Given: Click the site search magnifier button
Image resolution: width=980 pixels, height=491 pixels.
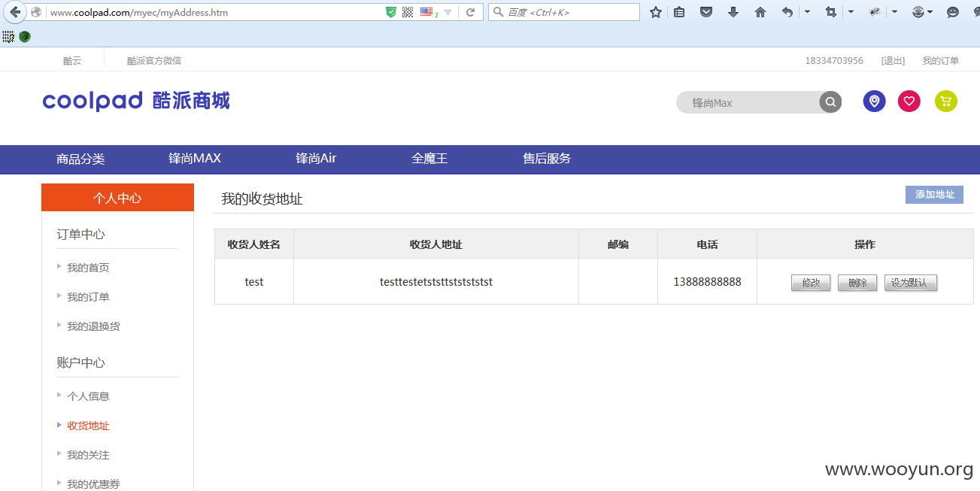Looking at the screenshot, I should point(830,102).
